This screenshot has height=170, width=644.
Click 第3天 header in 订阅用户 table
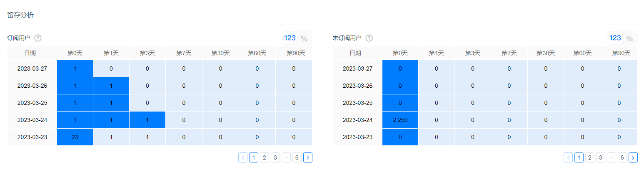coord(147,53)
